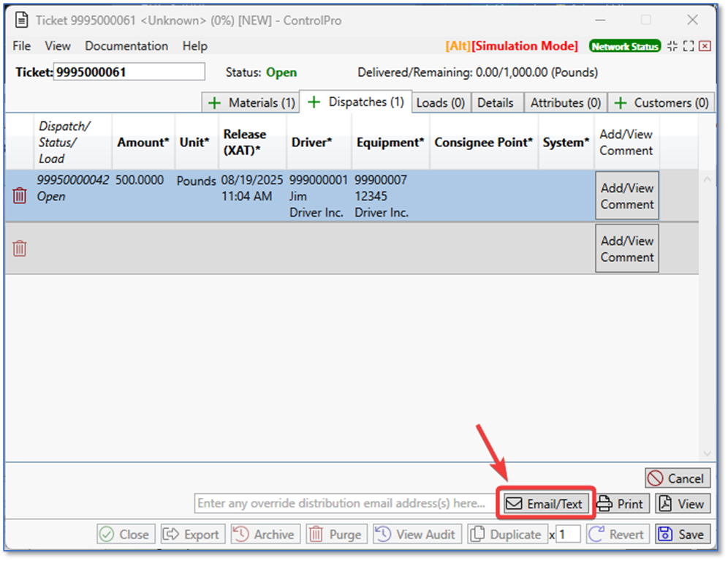Click the collapse arrows icon beside Network Status

672,46
